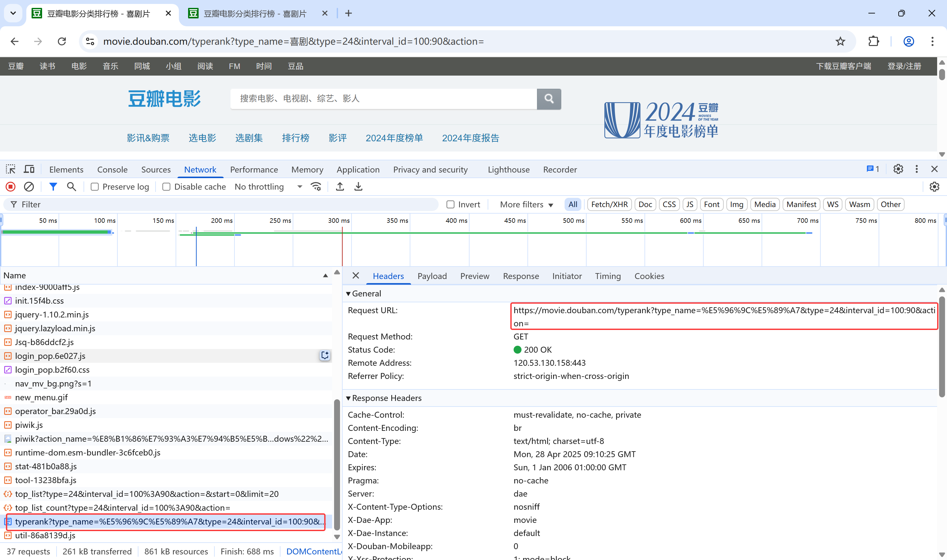Screen dimensions: 947x560
Task: Filter requests by Fetch/XHR type
Action: (x=609, y=204)
